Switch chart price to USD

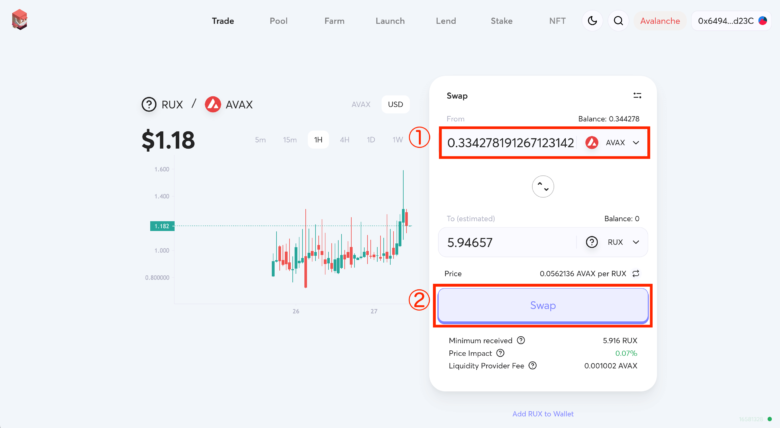394,104
